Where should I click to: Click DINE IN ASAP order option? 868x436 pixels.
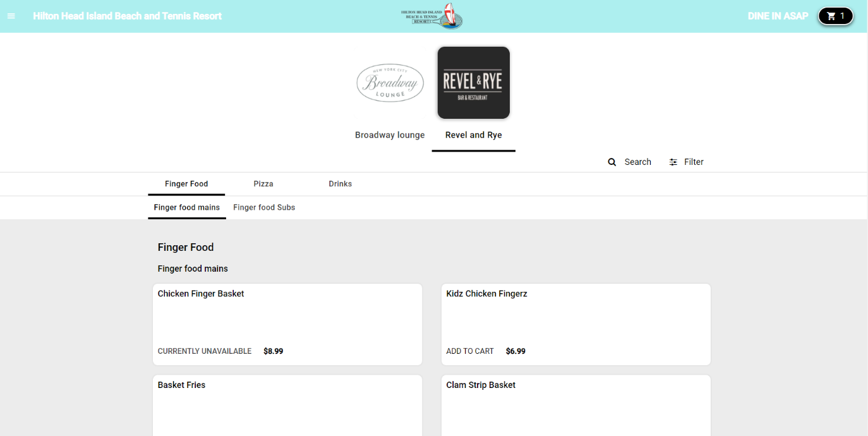coord(778,16)
